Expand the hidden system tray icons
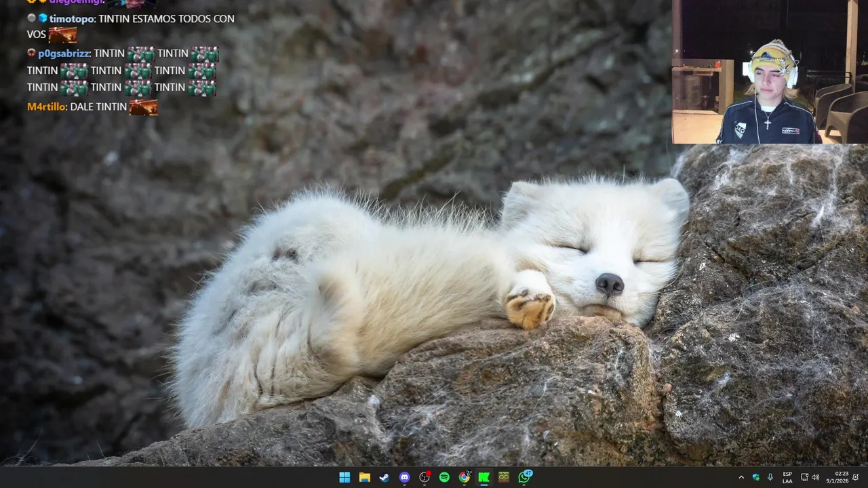The width and height of the screenshot is (868, 488). coord(741,477)
